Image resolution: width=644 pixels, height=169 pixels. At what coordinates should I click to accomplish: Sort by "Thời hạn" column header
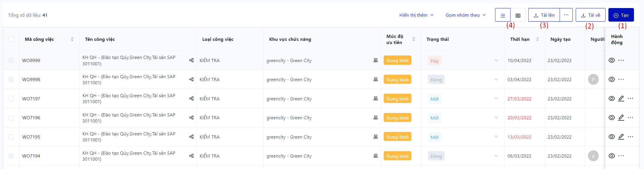538,39
